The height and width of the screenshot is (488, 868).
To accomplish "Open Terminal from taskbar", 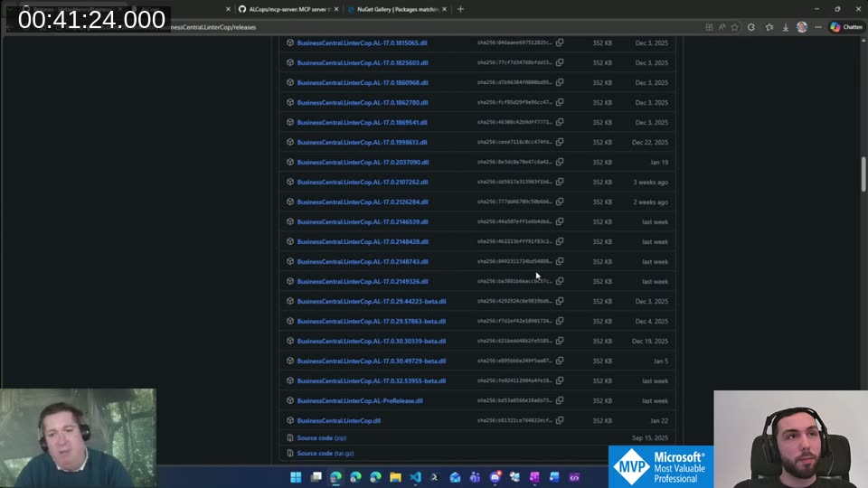I will coord(435,477).
